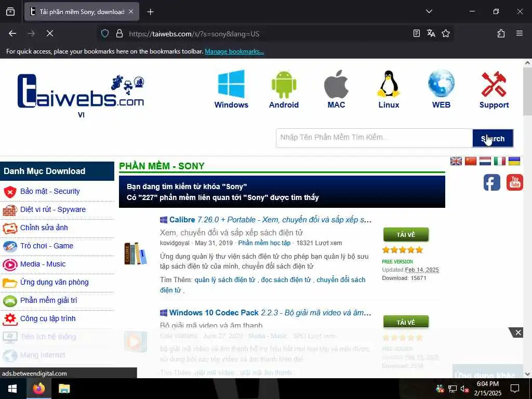The width and height of the screenshot is (532, 399).
Task: Open the Firefox extensions puzzle icon
Action: 501,33
